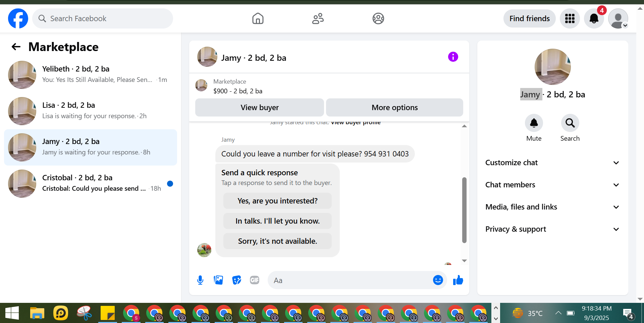This screenshot has height=323, width=644.
Task: Click the listing thumbnail beside $900
Action: tap(201, 85)
